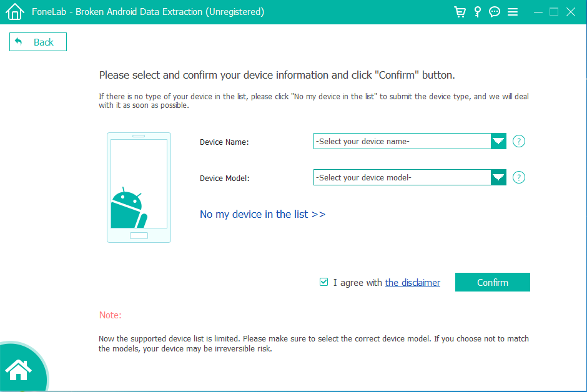This screenshot has width=587, height=392.
Task: Expand the Device Model dropdown arrow
Action: coord(498,177)
